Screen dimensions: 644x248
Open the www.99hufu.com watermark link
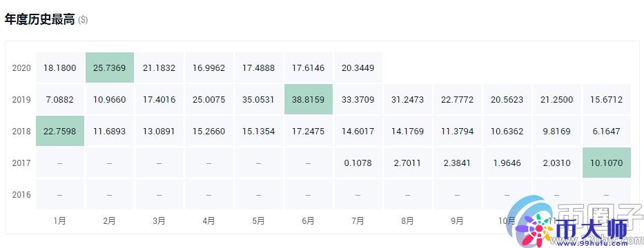(x=596, y=243)
